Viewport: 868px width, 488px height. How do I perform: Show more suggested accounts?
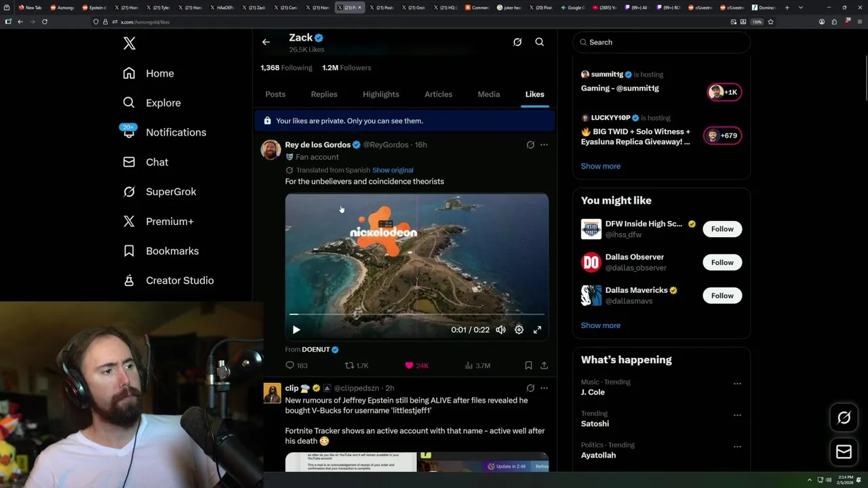click(x=601, y=325)
